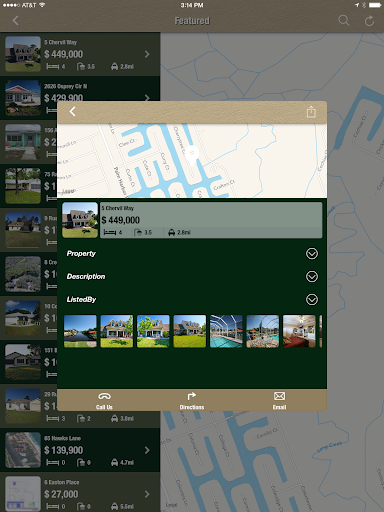The width and height of the screenshot is (384, 512).
Task: Go back using the top-left header arrow
Action: point(15,20)
